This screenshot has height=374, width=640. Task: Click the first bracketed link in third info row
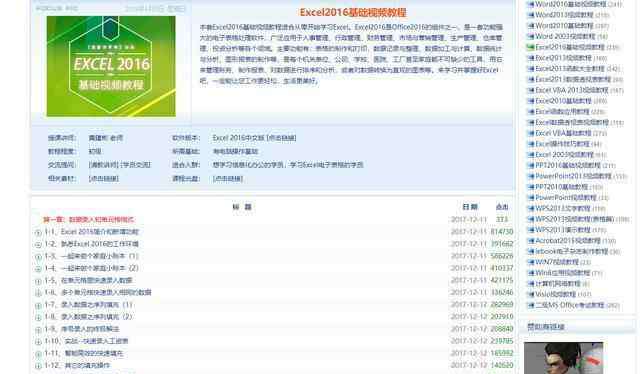click(x=104, y=165)
